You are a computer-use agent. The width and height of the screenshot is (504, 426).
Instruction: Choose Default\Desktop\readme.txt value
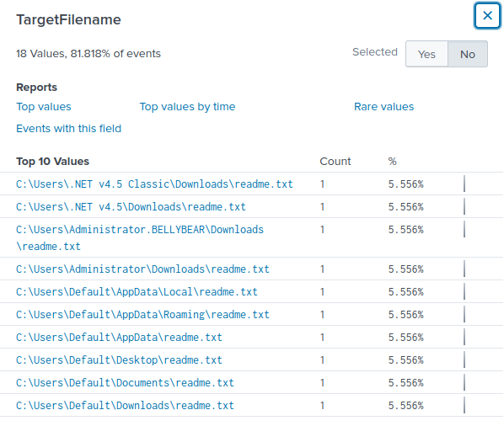click(119, 360)
